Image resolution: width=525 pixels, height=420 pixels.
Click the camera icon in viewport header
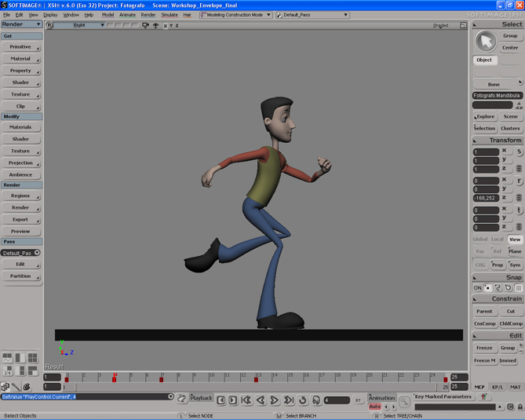point(146,25)
